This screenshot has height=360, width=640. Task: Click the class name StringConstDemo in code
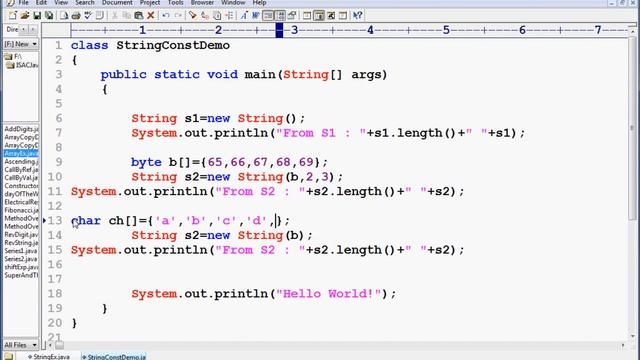pos(173,45)
